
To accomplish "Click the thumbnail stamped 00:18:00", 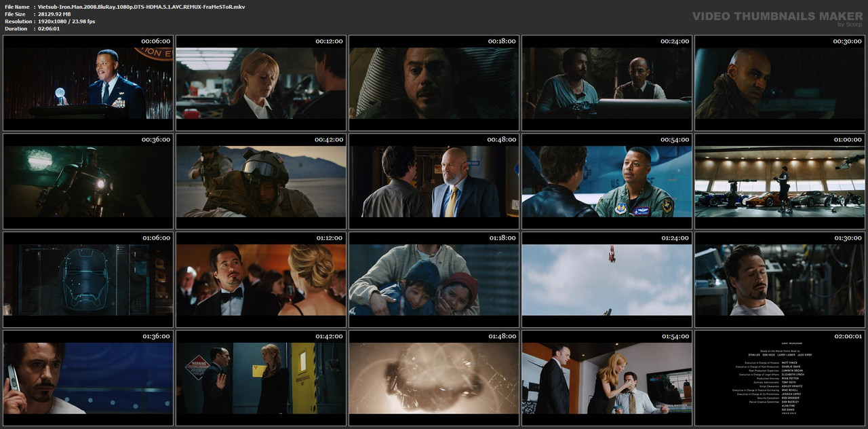I will 434,83.
